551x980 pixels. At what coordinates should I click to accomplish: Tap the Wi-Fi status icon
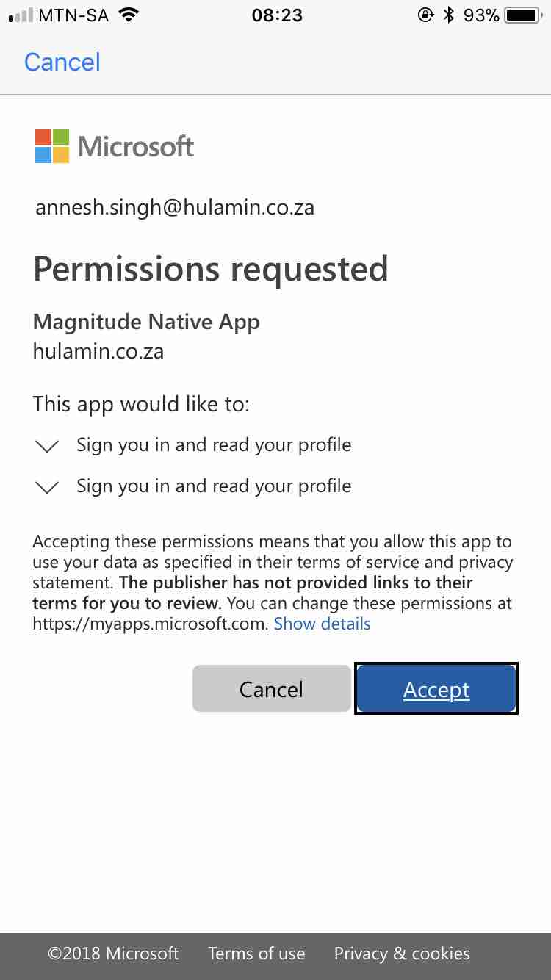pyautogui.click(x=129, y=15)
